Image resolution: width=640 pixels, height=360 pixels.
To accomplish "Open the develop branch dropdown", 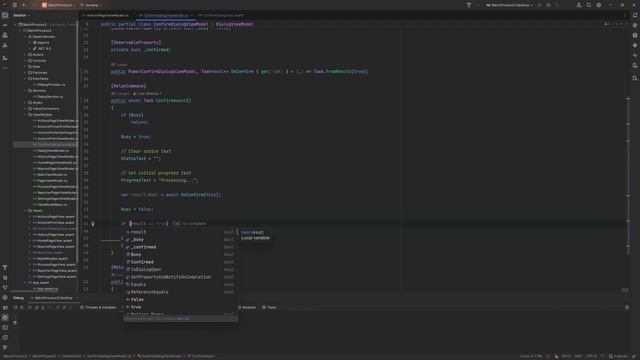I will pyautogui.click(x=91, y=5).
